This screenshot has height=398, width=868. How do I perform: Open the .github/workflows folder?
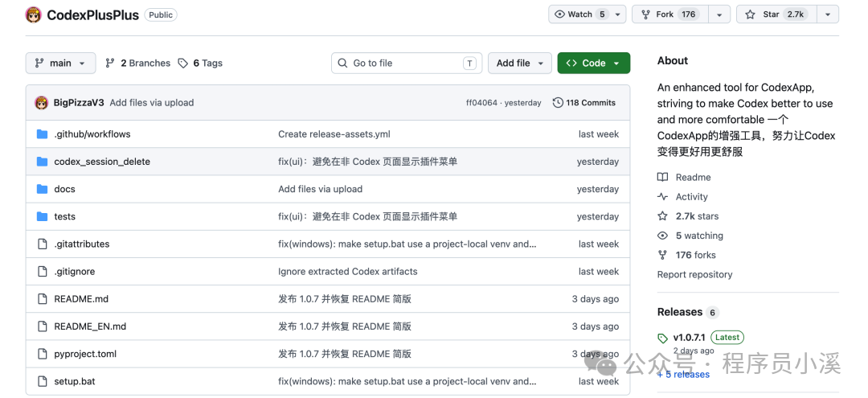coord(92,134)
